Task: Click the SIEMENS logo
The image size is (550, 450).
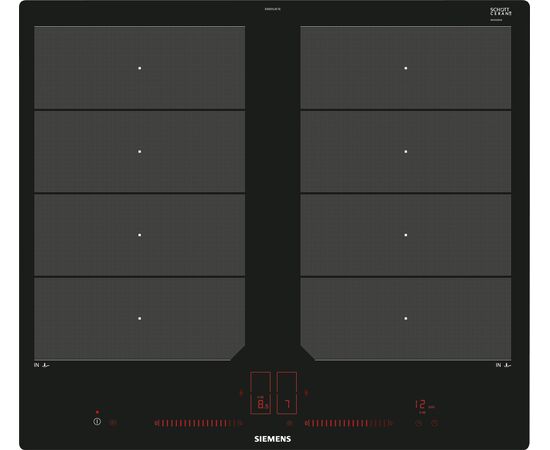Action: (273, 439)
